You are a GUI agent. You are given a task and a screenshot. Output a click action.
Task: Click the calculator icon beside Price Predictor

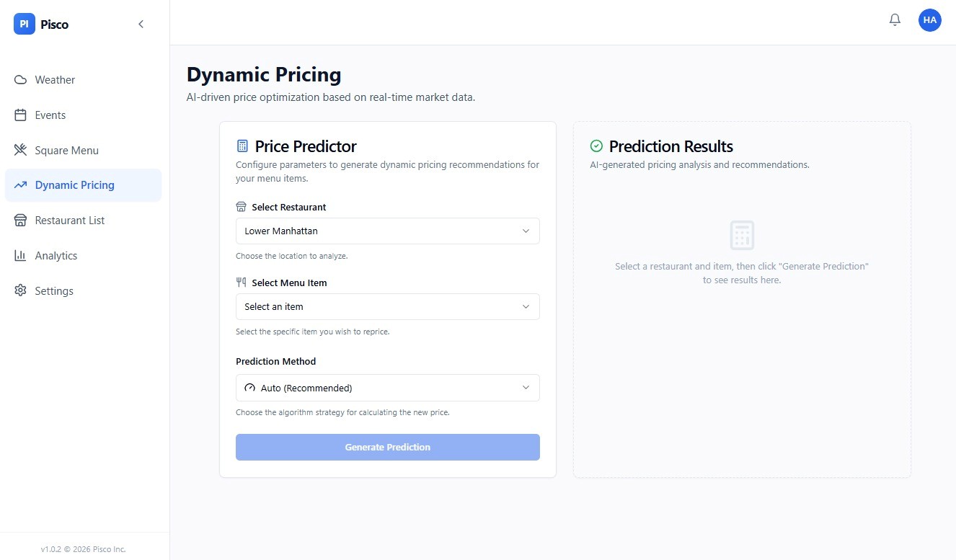[x=242, y=146]
